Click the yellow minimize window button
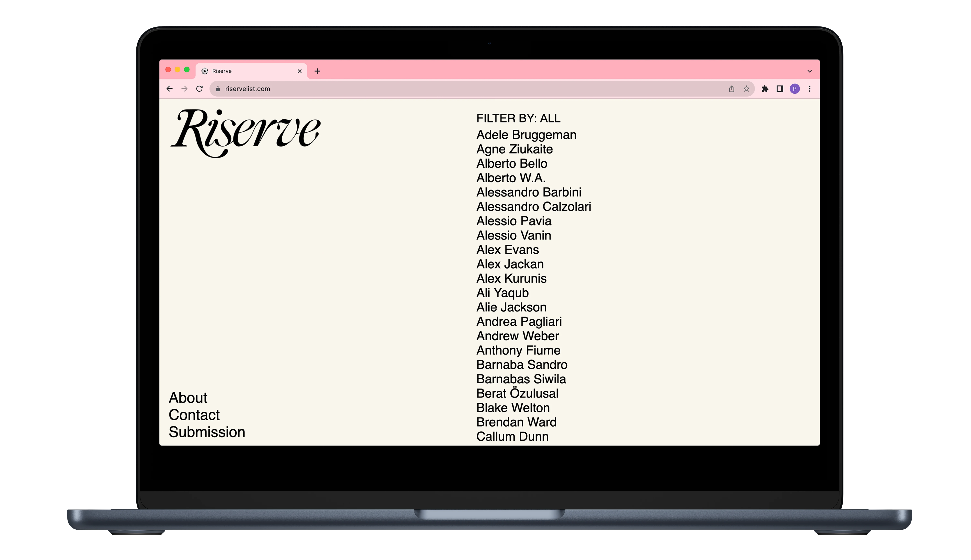Image resolution: width=971 pixels, height=560 pixels. tap(177, 70)
